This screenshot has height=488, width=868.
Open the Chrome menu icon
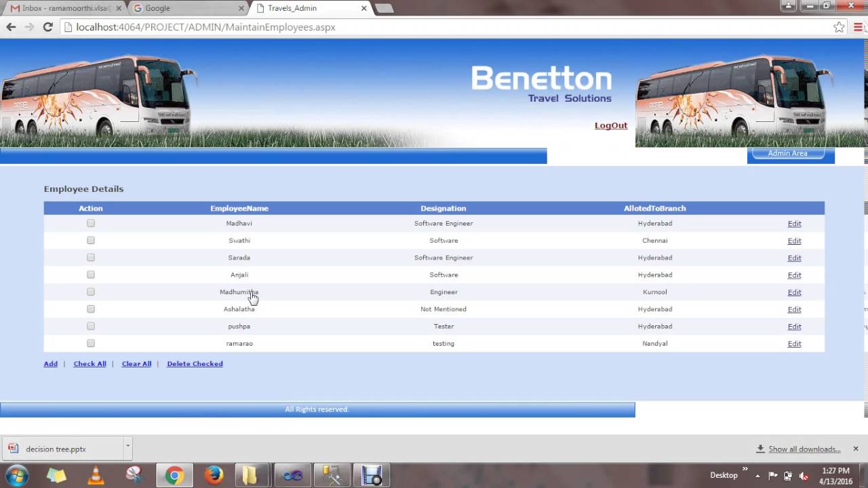coord(859,27)
